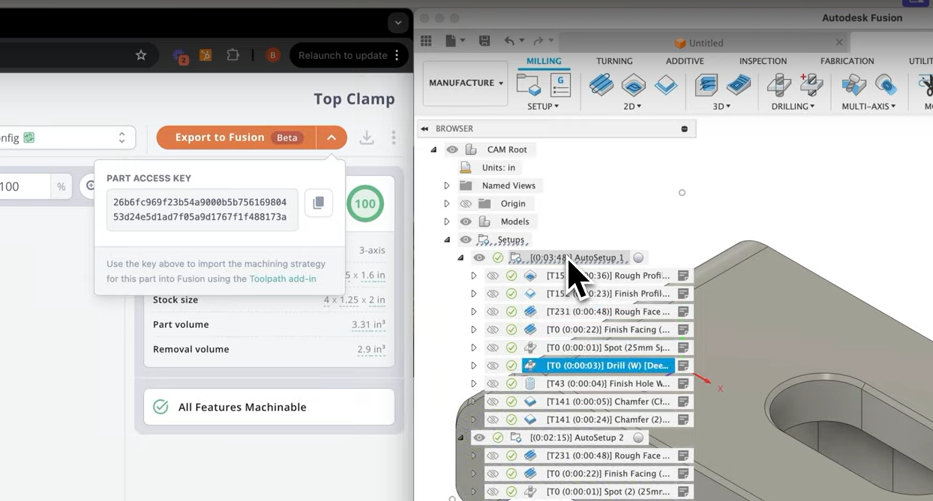The image size is (933, 501).
Task: Select the 3D Adaptive Clearing tool
Action: 706,85
